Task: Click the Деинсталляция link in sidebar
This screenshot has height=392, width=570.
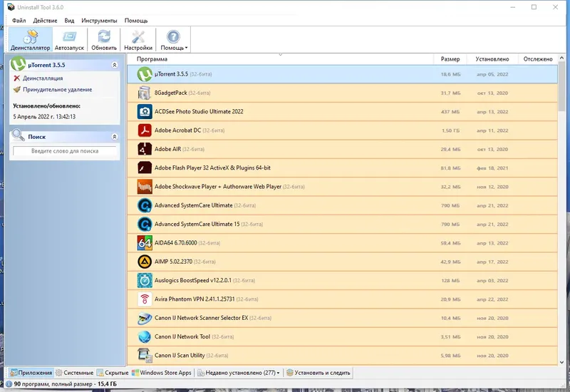Action: [x=43, y=78]
